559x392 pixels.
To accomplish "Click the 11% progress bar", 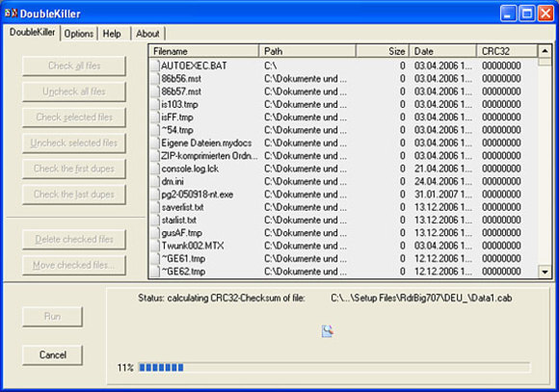I will pos(334,367).
